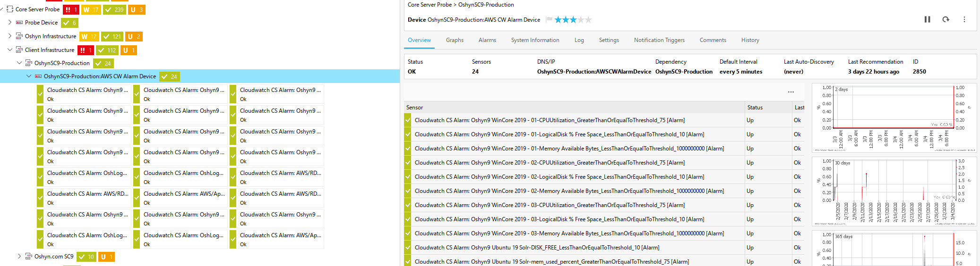Image resolution: width=980 pixels, height=266 pixels.
Task: Click the priority flag icon beside stars
Action: tap(549, 19)
